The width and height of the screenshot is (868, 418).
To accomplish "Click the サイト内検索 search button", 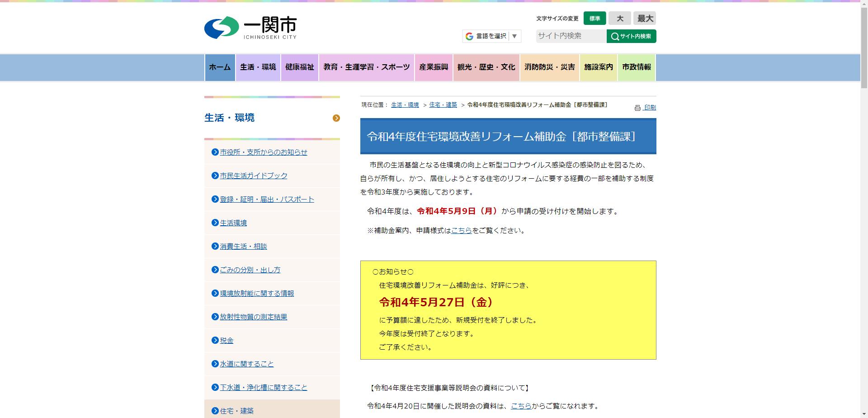I will tap(631, 36).
